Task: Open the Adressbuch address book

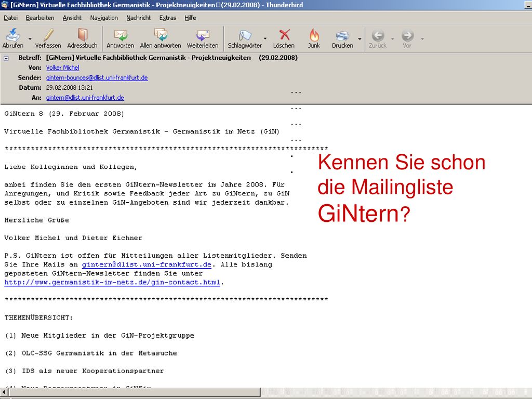Action: tap(82, 38)
